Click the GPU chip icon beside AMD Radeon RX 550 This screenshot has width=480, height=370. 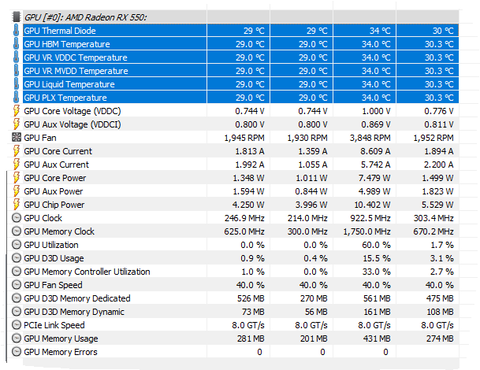click(x=16, y=17)
